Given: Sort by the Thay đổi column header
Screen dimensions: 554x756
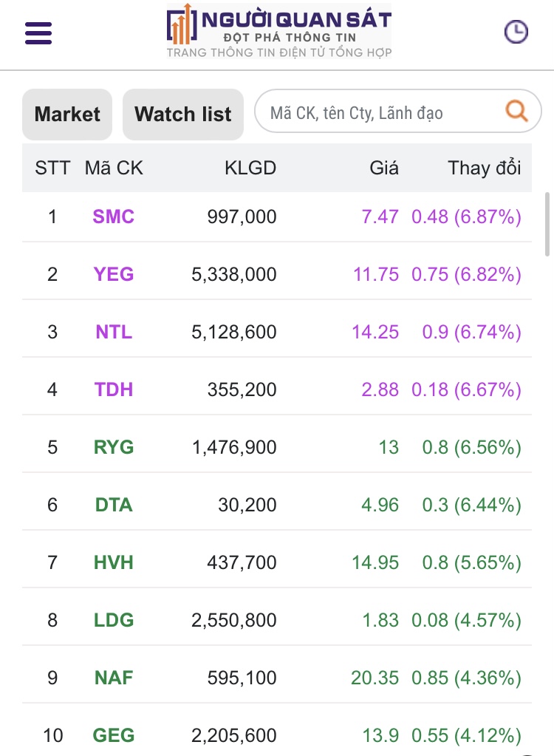Looking at the screenshot, I should click(484, 168).
